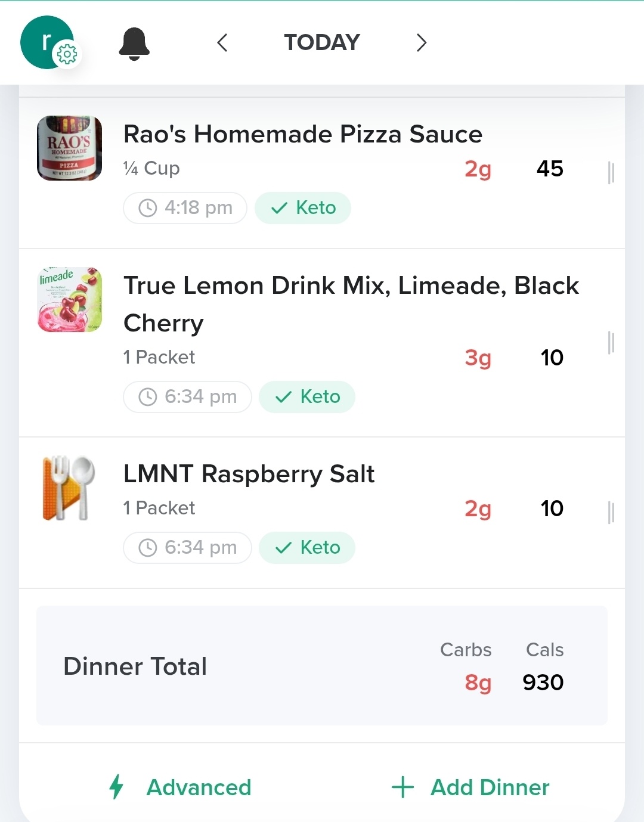
Task: Toggle Keto tag on Rao's Pizza Sauce
Action: 303,208
